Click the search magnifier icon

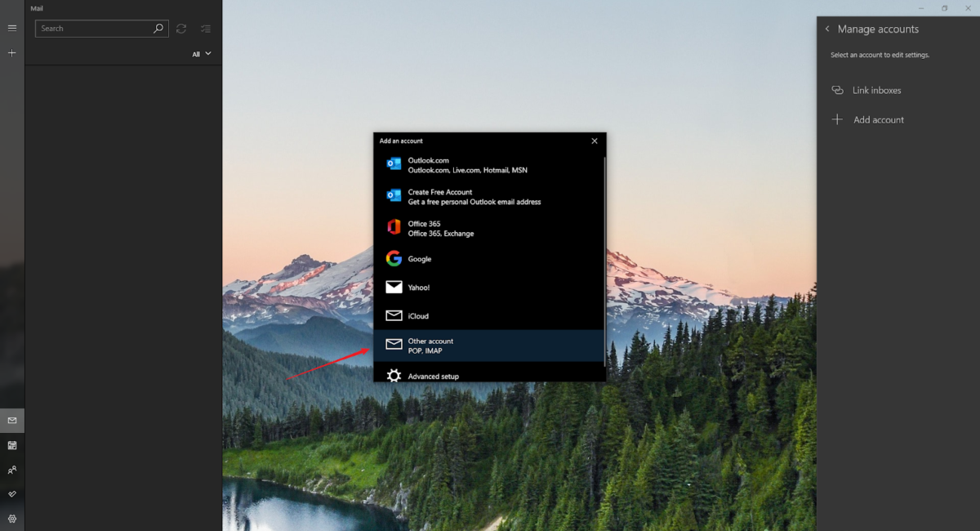[x=158, y=28]
